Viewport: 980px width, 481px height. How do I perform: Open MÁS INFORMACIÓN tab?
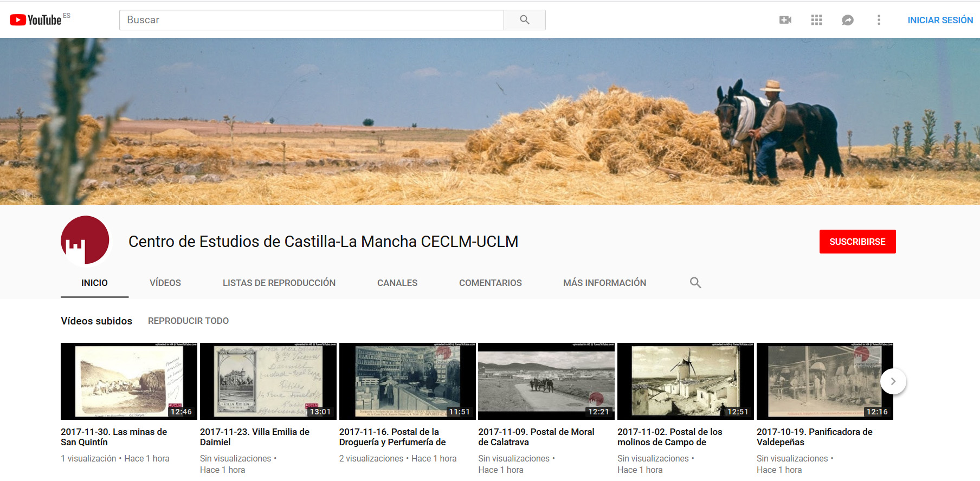(604, 283)
